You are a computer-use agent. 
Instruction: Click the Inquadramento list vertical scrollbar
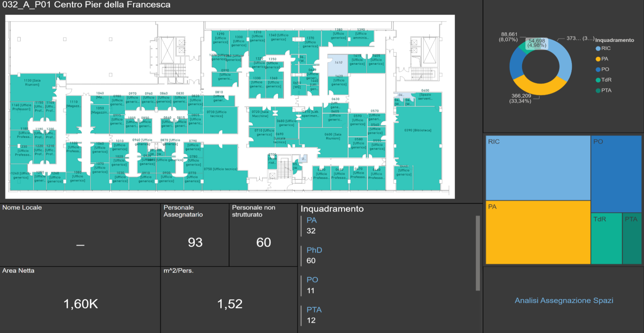point(478,253)
